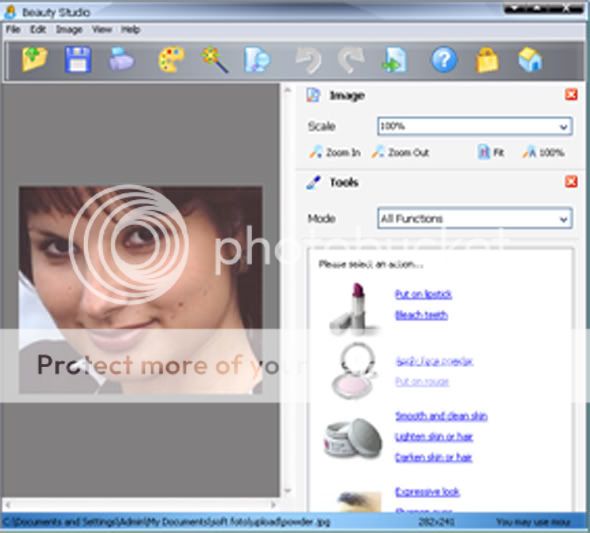Click the shopping bag purchase icon

tap(487, 60)
